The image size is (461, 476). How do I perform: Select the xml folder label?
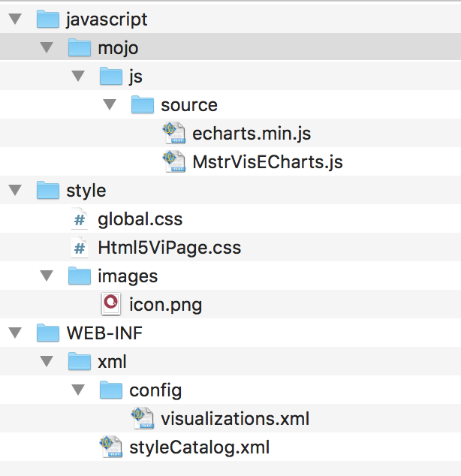(x=112, y=362)
